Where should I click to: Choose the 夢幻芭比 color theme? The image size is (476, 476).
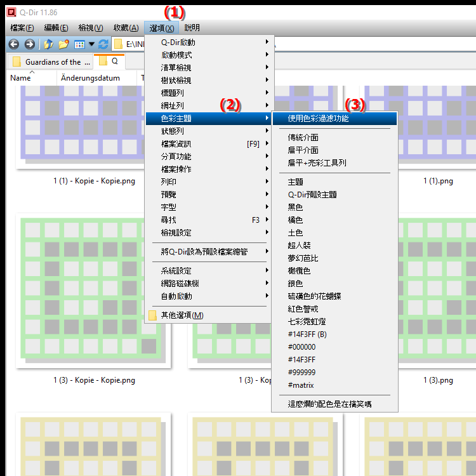(335, 258)
